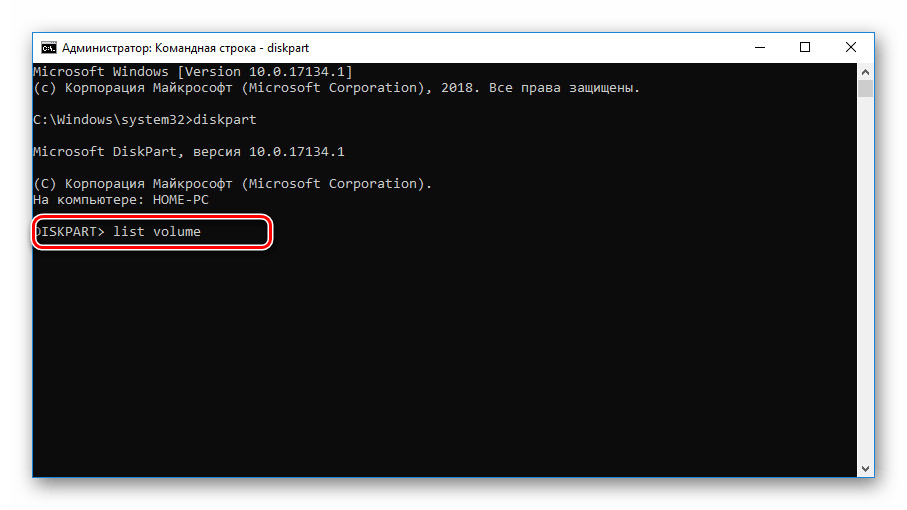
Task: Maximize the Command Prompt window
Action: tap(805, 47)
